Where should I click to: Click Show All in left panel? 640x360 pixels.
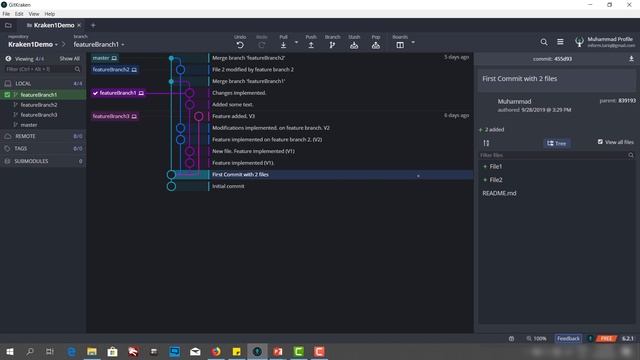(69, 59)
